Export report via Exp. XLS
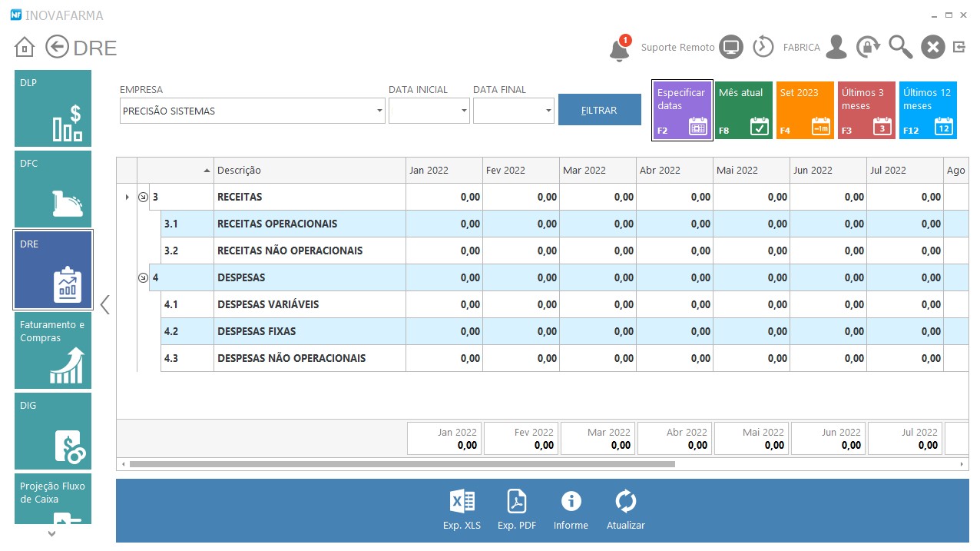Viewport: 980px width, 551px height. pyautogui.click(x=462, y=510)
